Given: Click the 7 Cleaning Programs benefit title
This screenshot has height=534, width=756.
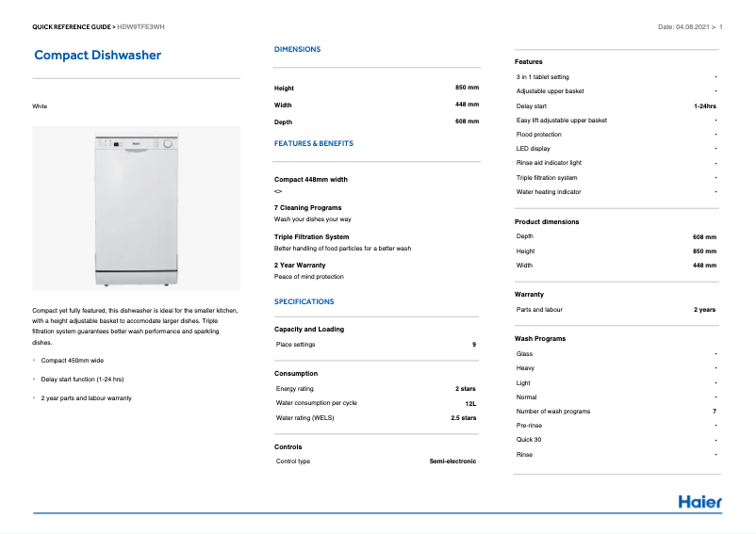Looking at the screenshot, I should coord(307,207).
